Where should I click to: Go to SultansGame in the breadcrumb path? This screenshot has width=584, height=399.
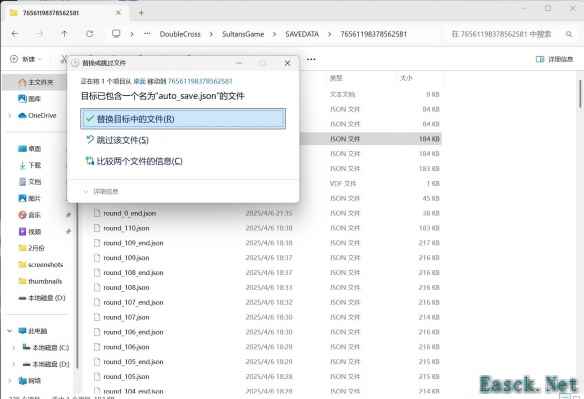point(243,34)
